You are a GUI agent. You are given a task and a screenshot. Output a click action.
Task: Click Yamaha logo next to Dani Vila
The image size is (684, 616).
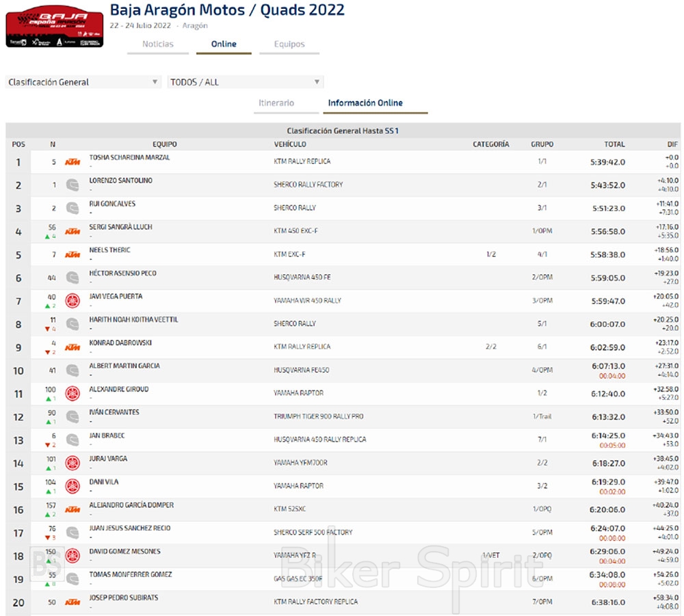point(72,486)
